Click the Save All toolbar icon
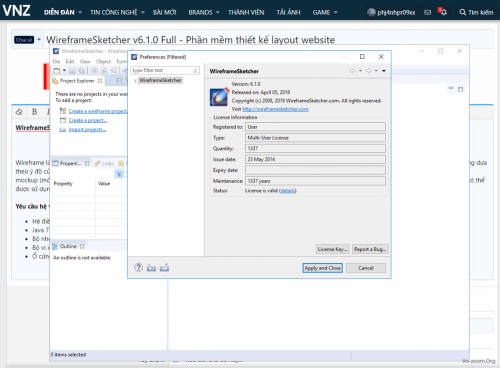500x368 pixels. click(81, 70)
